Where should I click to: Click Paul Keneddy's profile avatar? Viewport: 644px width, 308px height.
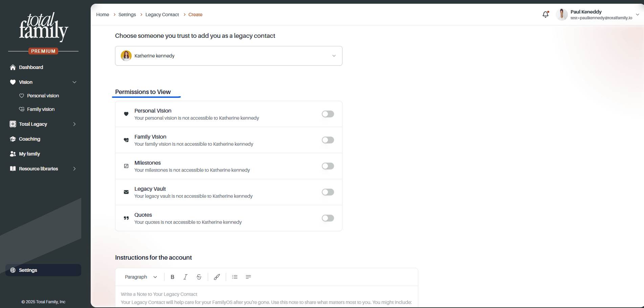562,15
